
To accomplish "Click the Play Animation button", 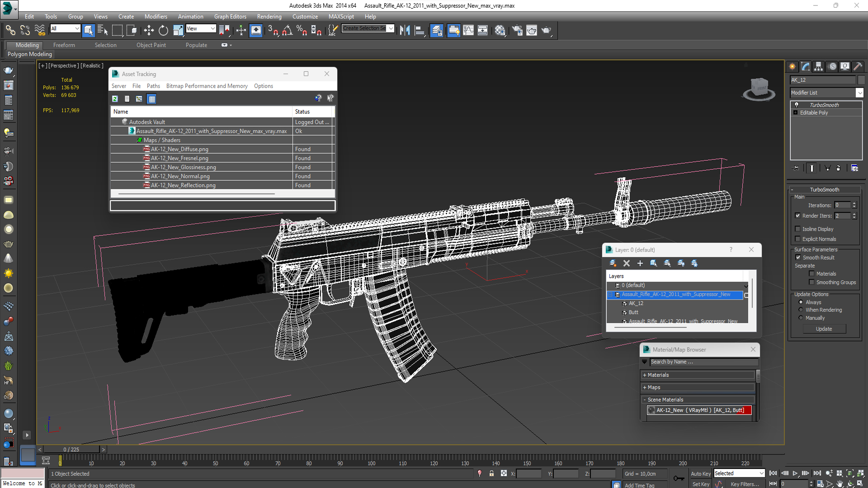I will [795, 473].
